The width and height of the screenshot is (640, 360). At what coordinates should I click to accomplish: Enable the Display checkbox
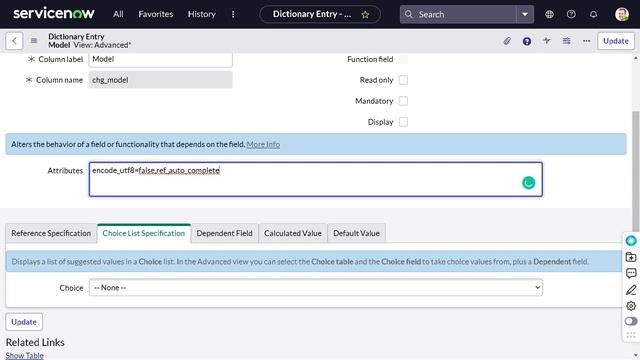pos(403,122)
